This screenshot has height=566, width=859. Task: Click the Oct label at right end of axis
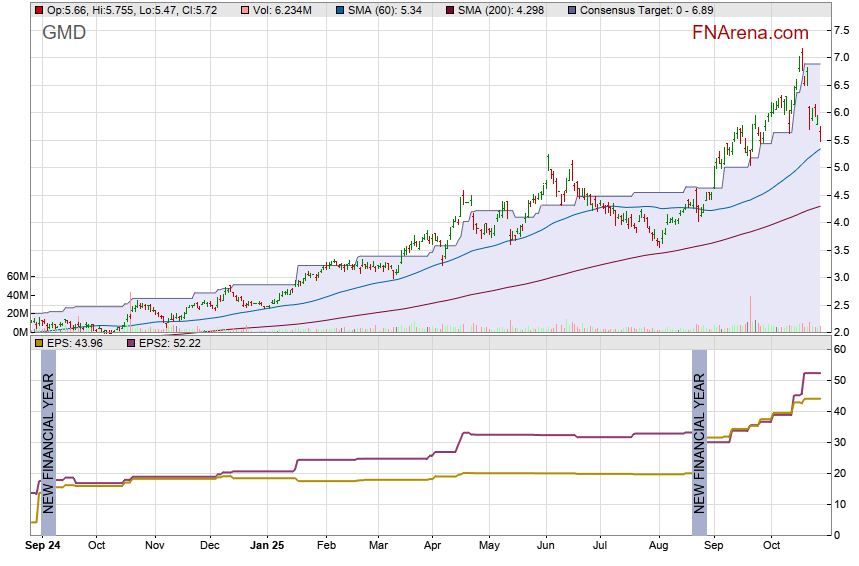tap(771, 546)
